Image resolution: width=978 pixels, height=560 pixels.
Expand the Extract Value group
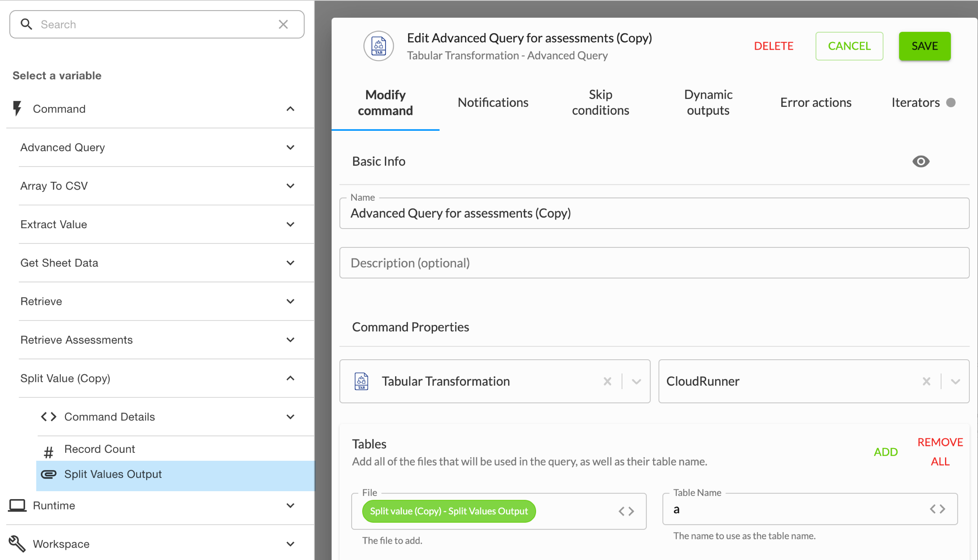(291, 224)
